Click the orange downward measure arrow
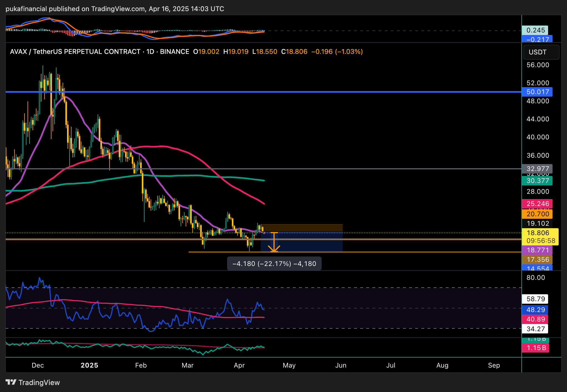 [274, 242]
